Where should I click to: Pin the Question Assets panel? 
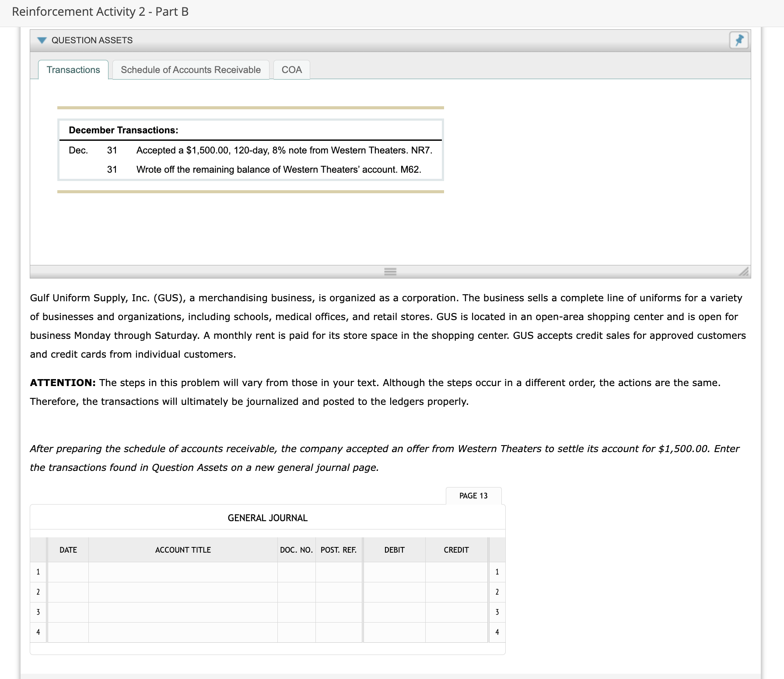(x=739, y=40)
